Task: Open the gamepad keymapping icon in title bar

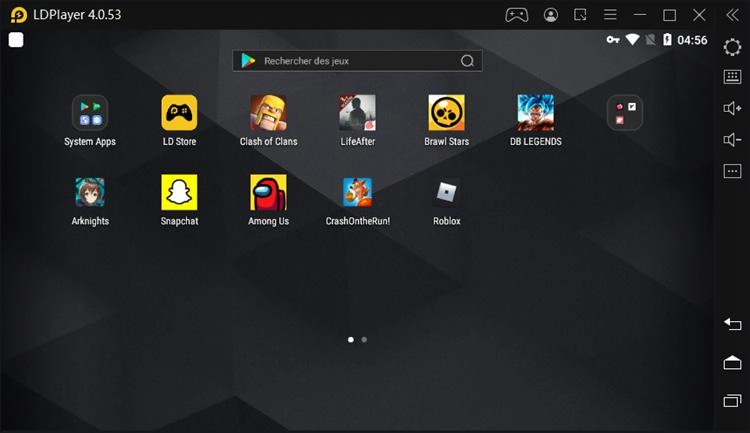Action: [x=517, y=15]
